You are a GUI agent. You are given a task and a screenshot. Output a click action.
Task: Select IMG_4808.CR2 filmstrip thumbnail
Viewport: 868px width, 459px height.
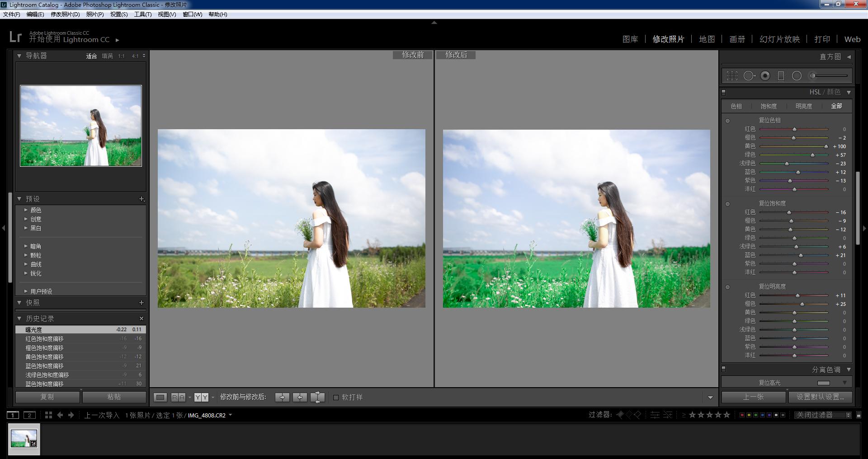coord(24,439)
